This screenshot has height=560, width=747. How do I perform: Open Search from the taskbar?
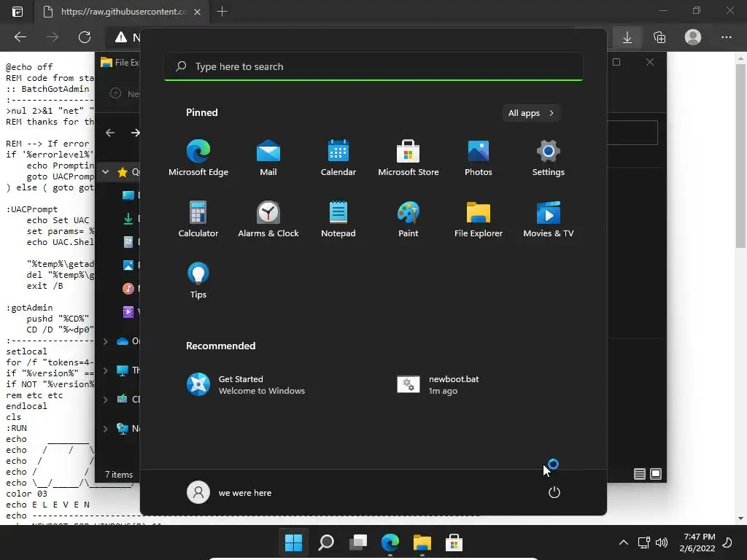[x=326, y=542]
